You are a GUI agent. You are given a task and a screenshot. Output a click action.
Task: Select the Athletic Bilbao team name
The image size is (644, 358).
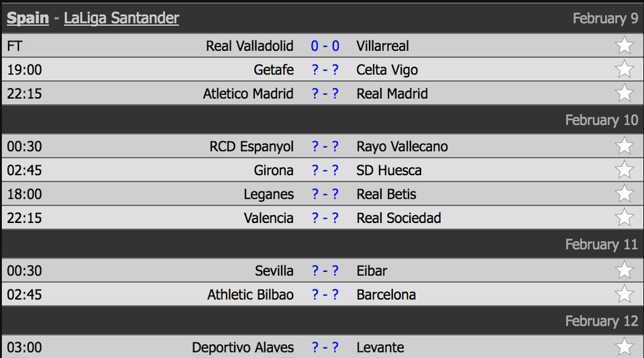[250, 295]
